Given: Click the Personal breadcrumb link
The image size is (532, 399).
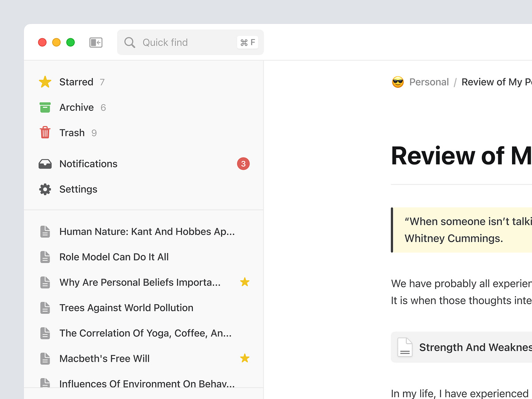Looking at the screenshot, I should point(429,82).
